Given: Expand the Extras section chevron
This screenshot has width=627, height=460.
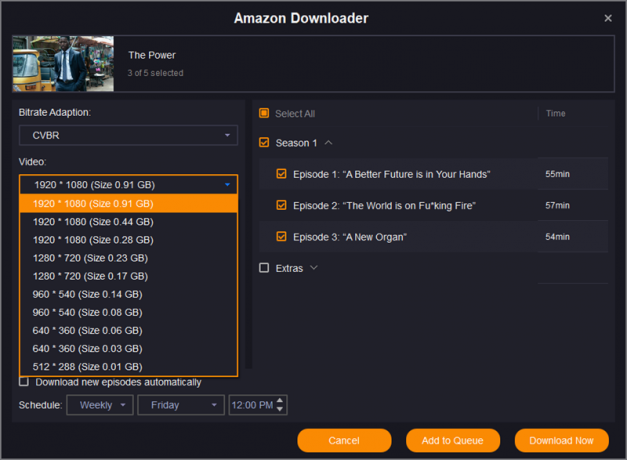Looking at the screenshot, I should 314,268.
